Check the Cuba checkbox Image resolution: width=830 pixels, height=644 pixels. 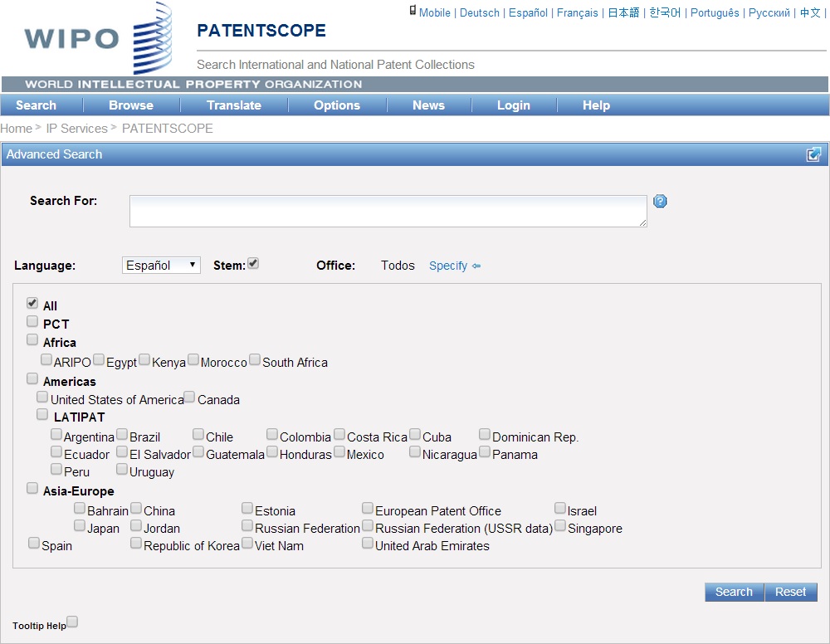click(415, 434)
